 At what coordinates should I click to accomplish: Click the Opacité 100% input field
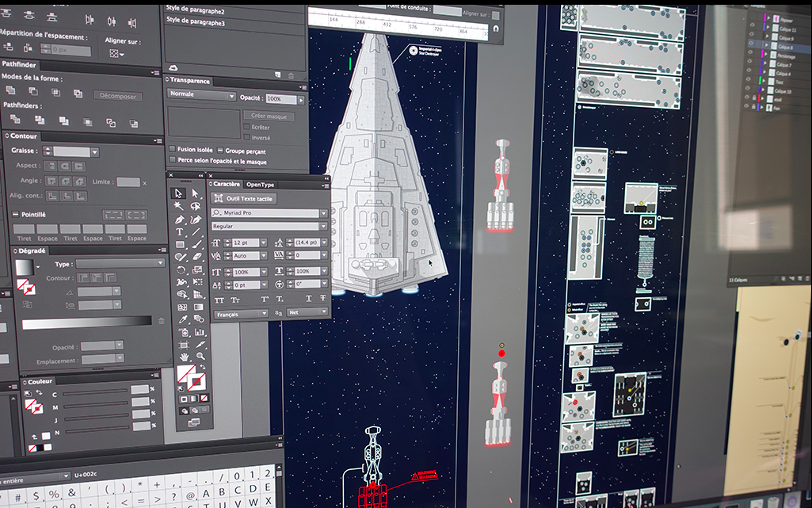(x=280, y=98)
